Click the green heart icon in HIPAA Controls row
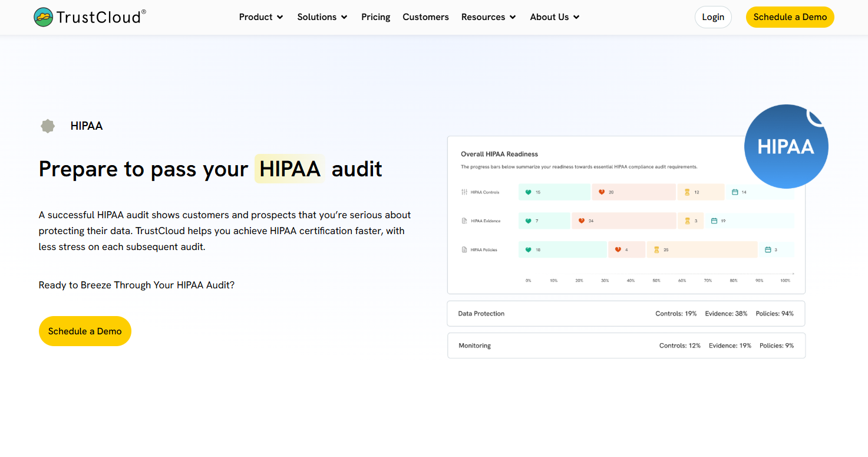This screenshot has height=457, width=868. tap(529, 192)
